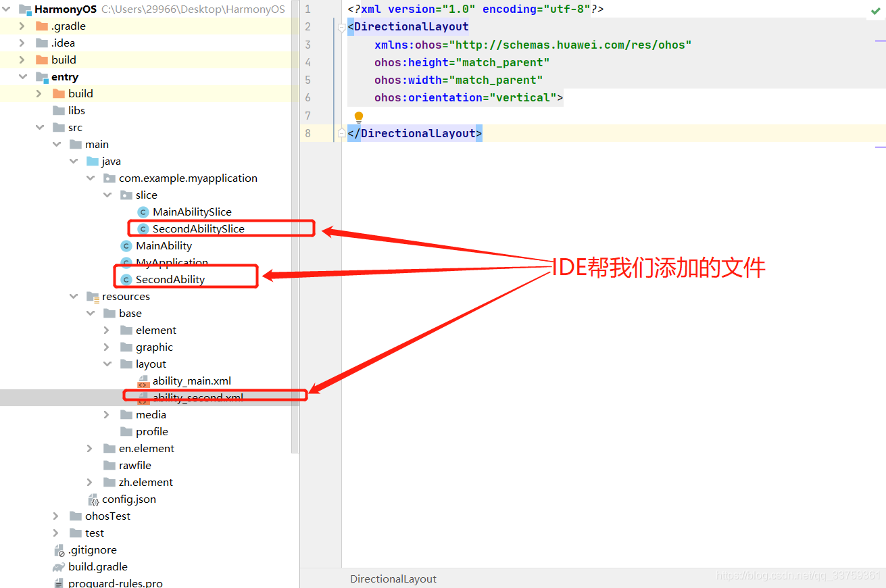886x588 pixels.
Task: Click DirectionalLayout breadcrumb at editor bottom
Action: pos(393,579)
